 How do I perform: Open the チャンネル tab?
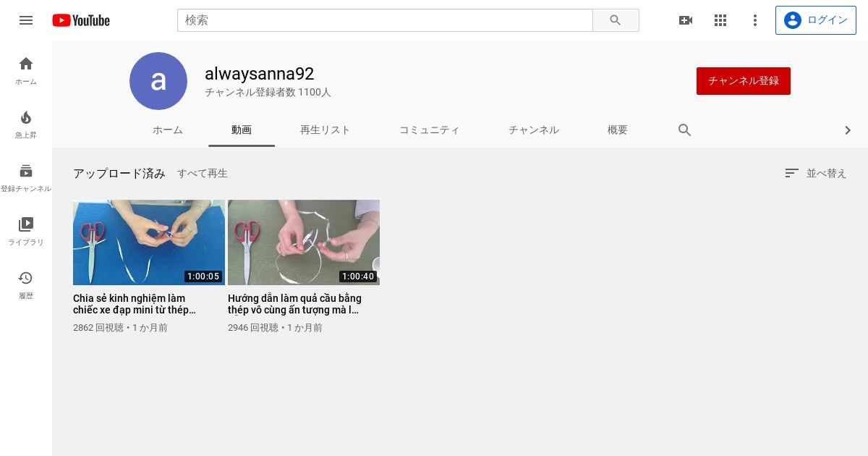point(534,130)
